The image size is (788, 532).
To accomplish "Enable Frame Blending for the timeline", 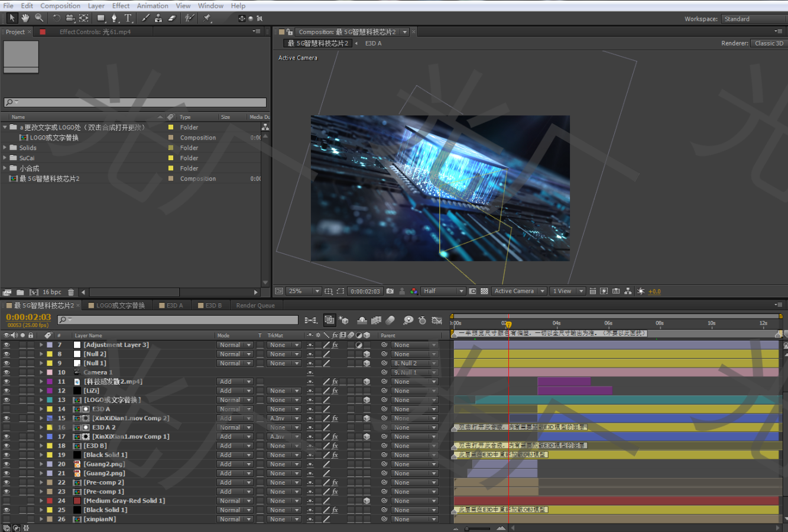I will click(376, 320).
